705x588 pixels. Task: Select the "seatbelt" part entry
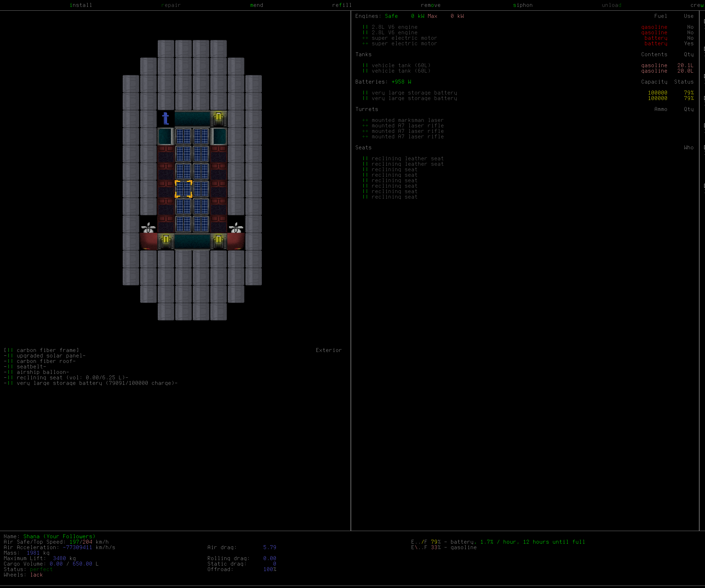click(25, 367)
